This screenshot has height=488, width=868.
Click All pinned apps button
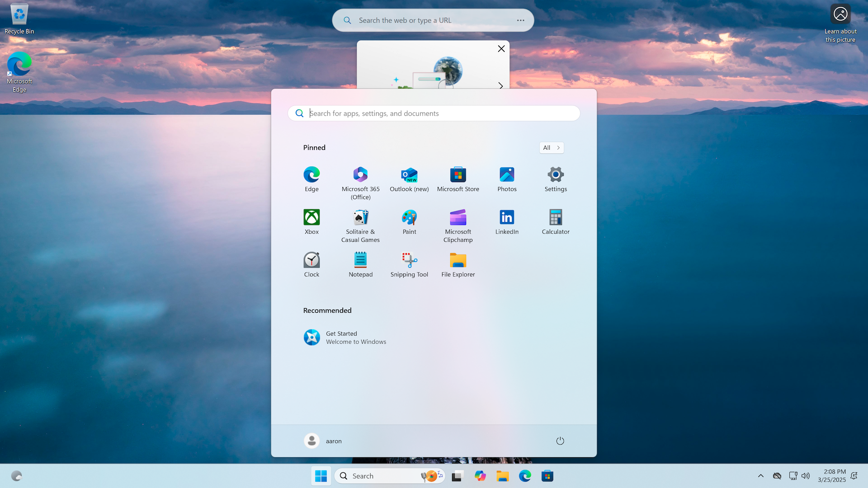551,147
